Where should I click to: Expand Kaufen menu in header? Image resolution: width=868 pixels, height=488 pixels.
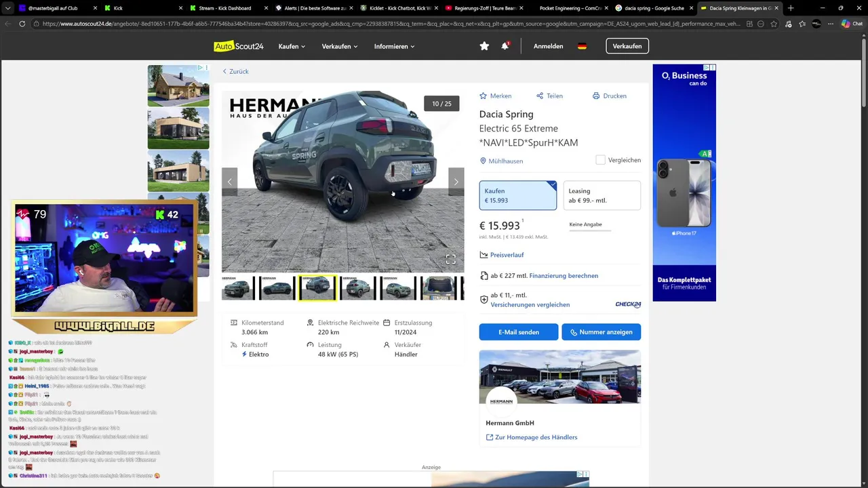(x=292, y=46)
